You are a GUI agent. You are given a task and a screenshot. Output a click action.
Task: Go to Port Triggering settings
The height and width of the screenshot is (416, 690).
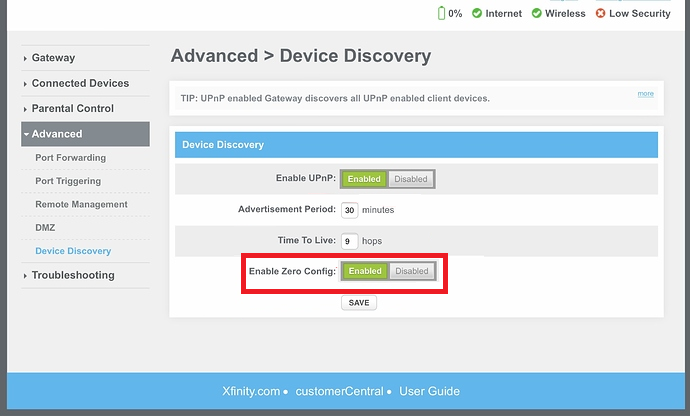click(68, 181)
